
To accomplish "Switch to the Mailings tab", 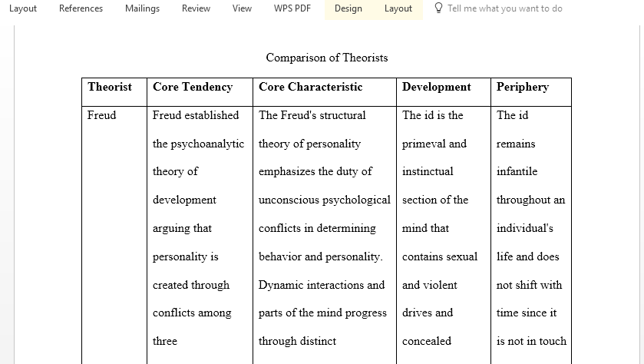I will pyautogui.click(x=142, y=8).
